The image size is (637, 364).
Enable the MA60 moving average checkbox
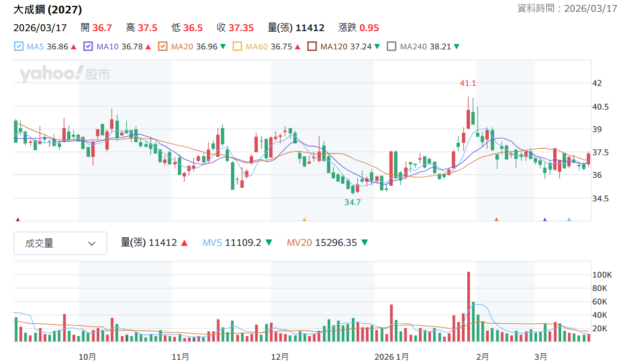[x=237, y=46]
